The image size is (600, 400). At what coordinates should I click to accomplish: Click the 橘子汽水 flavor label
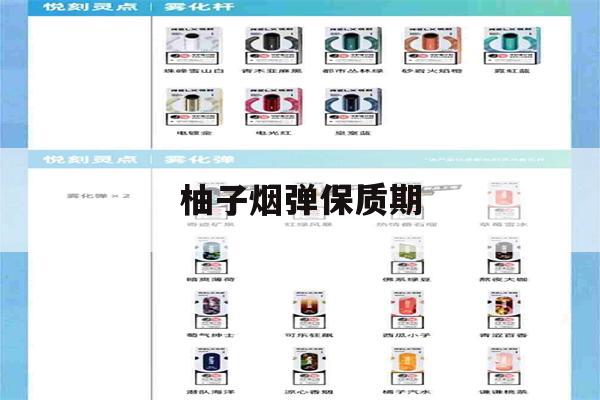click(x=407, y=392)
